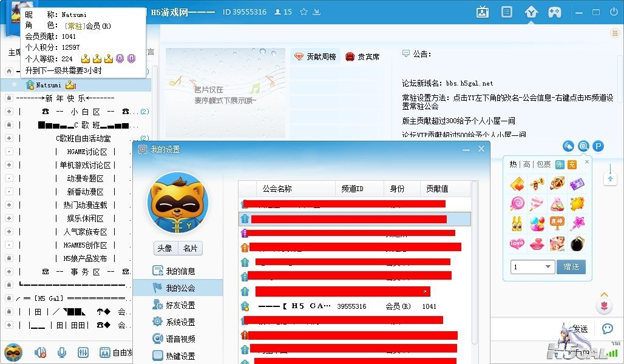This screenshot has height=364, width=624.
Task: Open the audio mixer settings icon
Action: tap(84, 352)
